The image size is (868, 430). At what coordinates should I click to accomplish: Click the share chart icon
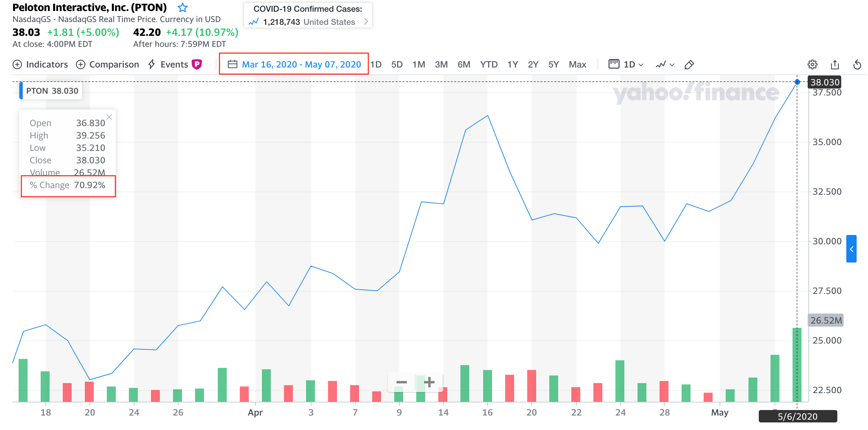point(835,64)
